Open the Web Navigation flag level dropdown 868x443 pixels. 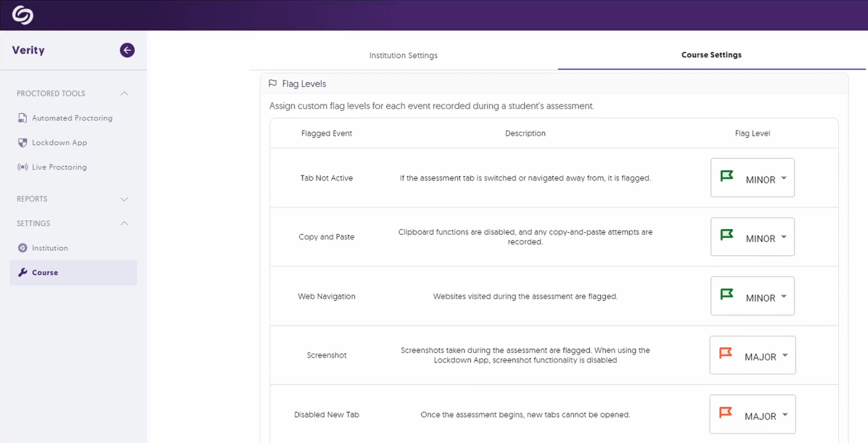(753, 296)
